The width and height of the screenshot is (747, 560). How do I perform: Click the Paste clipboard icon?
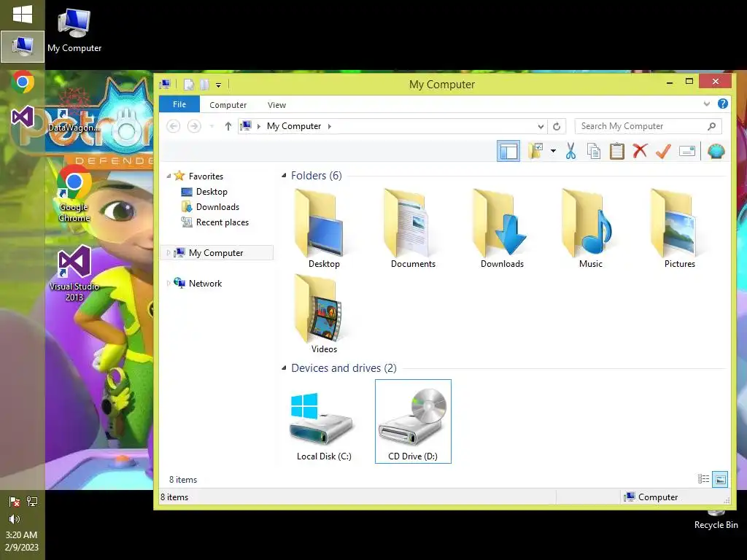[x=616, y=151]
